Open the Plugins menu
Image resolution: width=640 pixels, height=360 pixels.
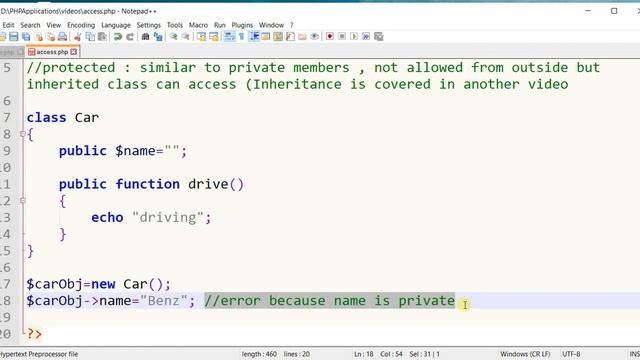pyautogui.click(x=242, y=25)
